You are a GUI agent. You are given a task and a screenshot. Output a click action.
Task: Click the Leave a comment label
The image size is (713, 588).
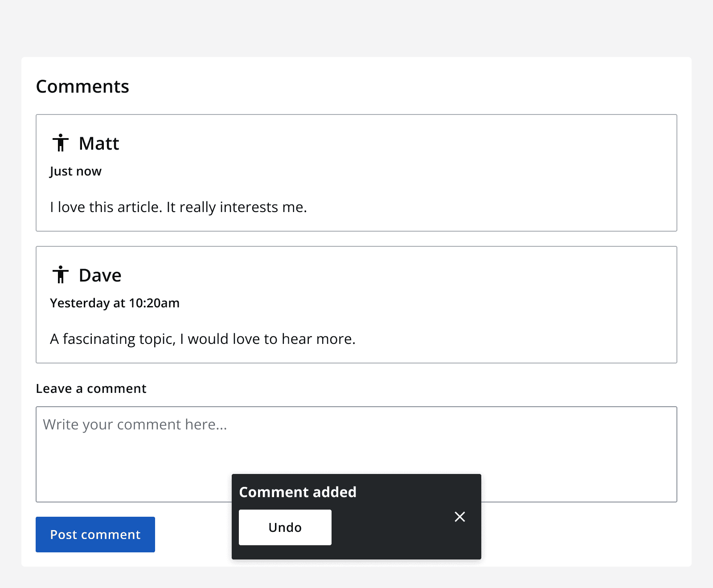pos(91,388)
